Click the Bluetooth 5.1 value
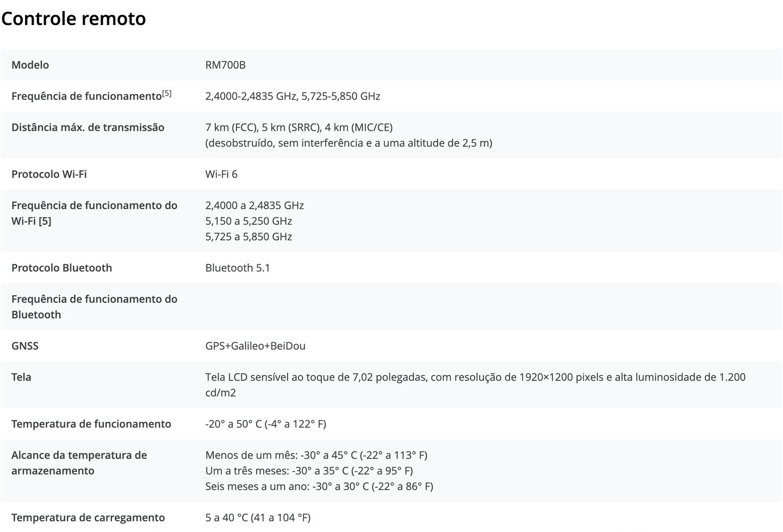Image resolution: width=783 pixels, height=532 pixels. [x=238, y=267]
